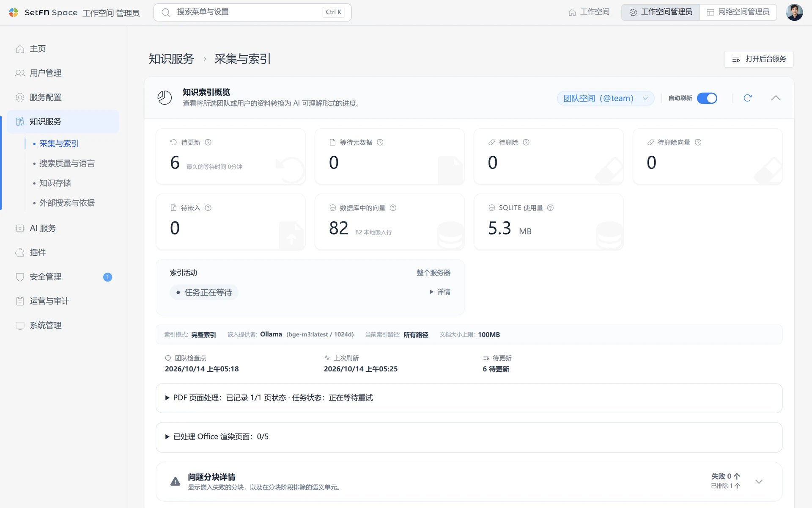The width and height of the screenshot is (812, 508).
Task: Select 知识存储 submenu item
Action: tap(55, 183)
